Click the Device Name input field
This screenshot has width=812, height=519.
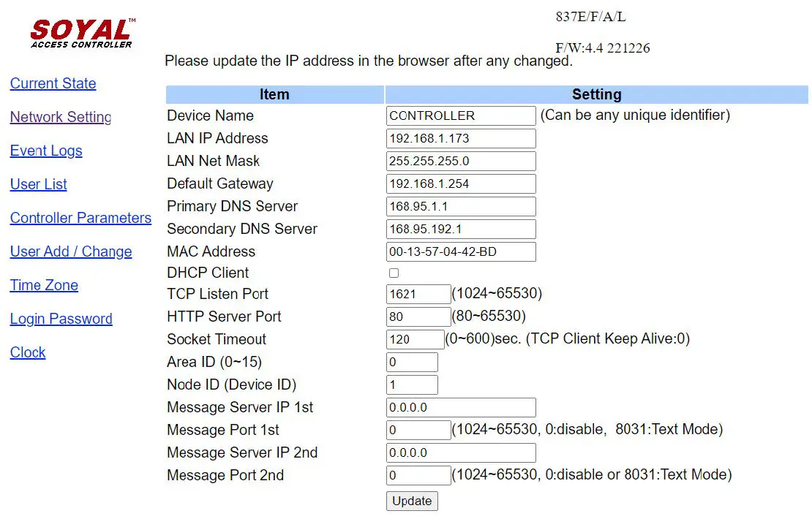tap(460, 115)
